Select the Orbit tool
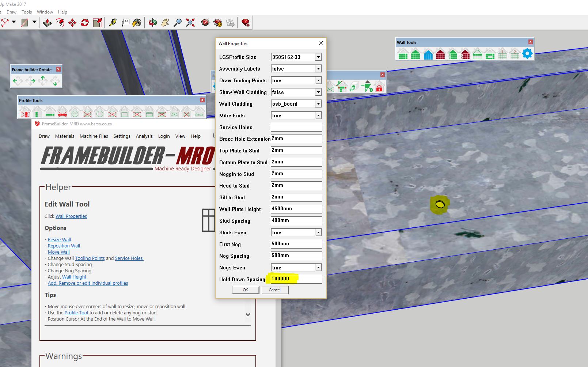 coord(153,23)
